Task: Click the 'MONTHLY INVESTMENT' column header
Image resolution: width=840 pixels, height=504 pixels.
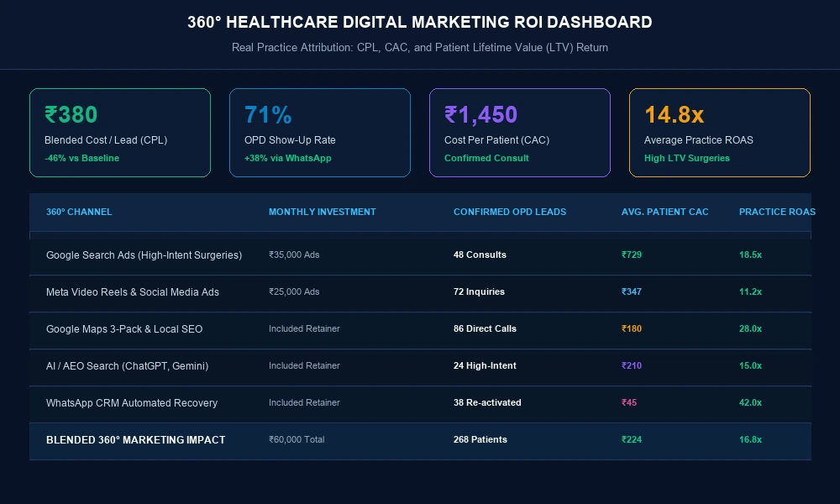Action: click(322, 212)
